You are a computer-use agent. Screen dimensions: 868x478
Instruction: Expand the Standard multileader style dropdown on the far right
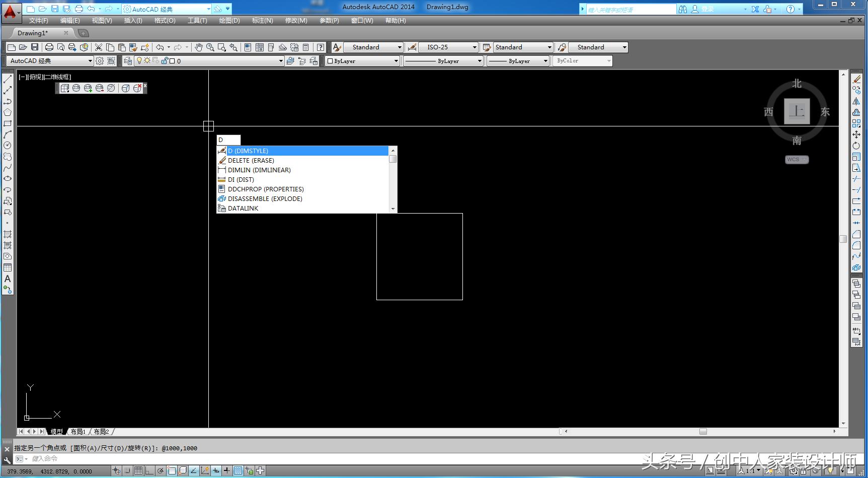click(599, 47)
